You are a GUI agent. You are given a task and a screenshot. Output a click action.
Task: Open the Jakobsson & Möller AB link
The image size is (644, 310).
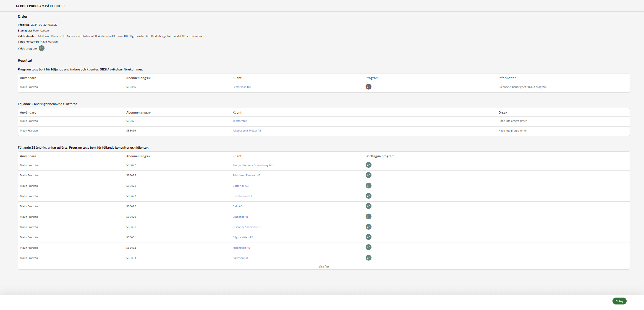pos(247,131)
